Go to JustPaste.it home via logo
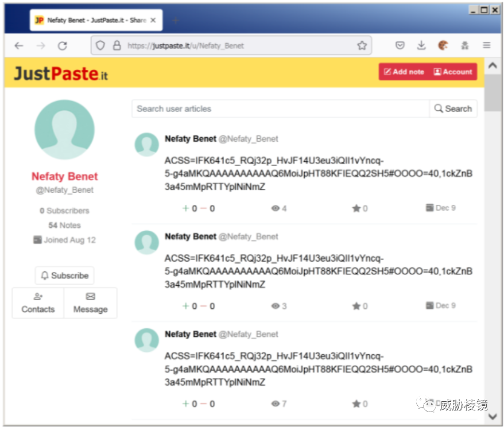The width and height of the screenshot is (504, 427). tap(61, 73)
